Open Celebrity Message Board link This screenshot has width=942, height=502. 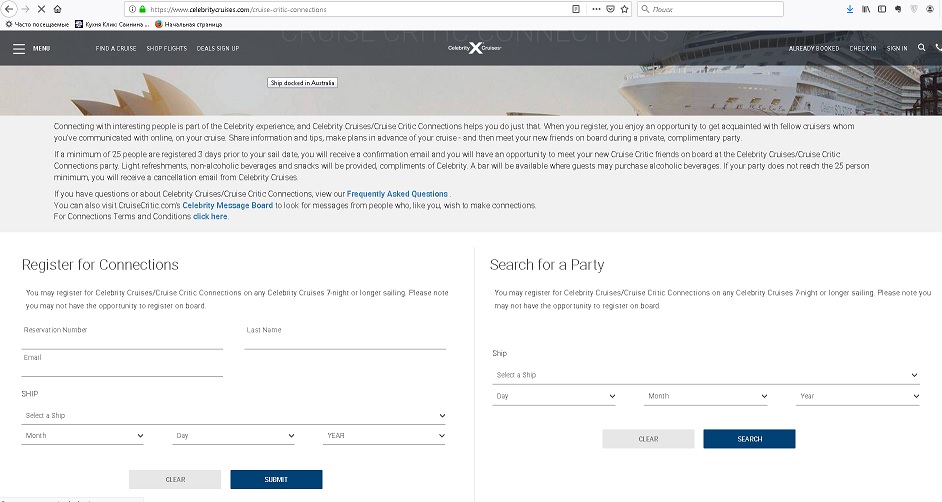228,205
